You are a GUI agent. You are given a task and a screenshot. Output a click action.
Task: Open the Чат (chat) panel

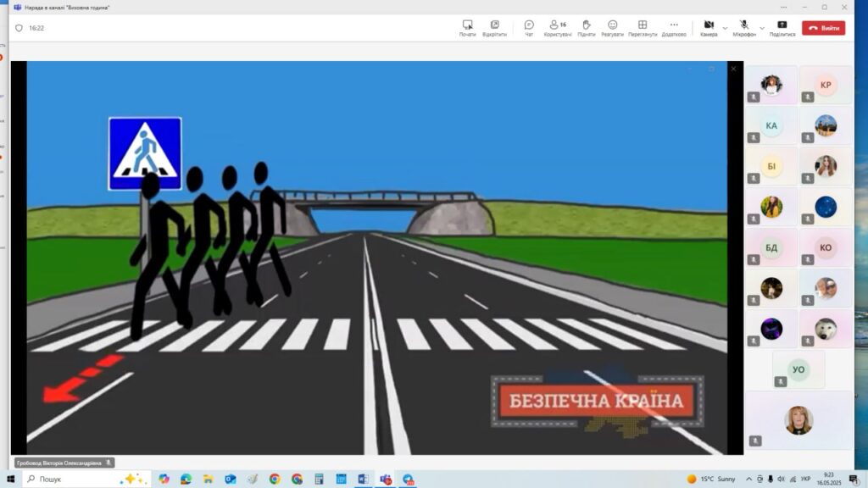pos(529,28)
